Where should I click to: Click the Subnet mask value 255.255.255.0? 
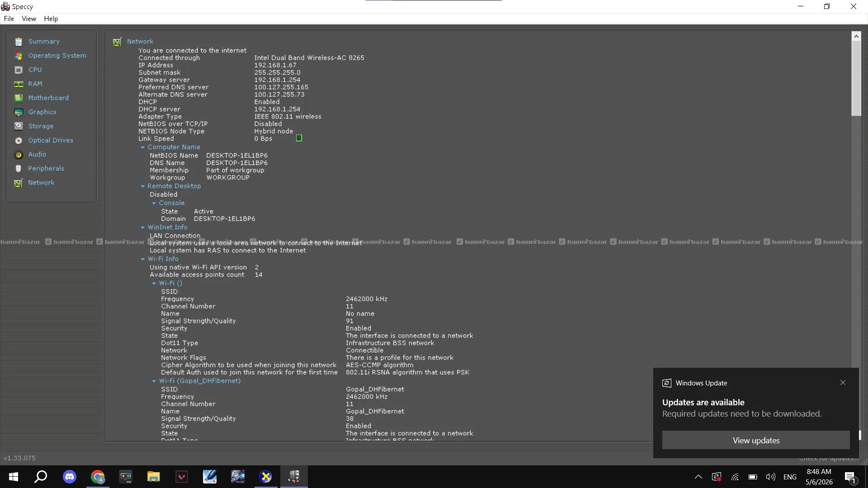coord(277,73)
